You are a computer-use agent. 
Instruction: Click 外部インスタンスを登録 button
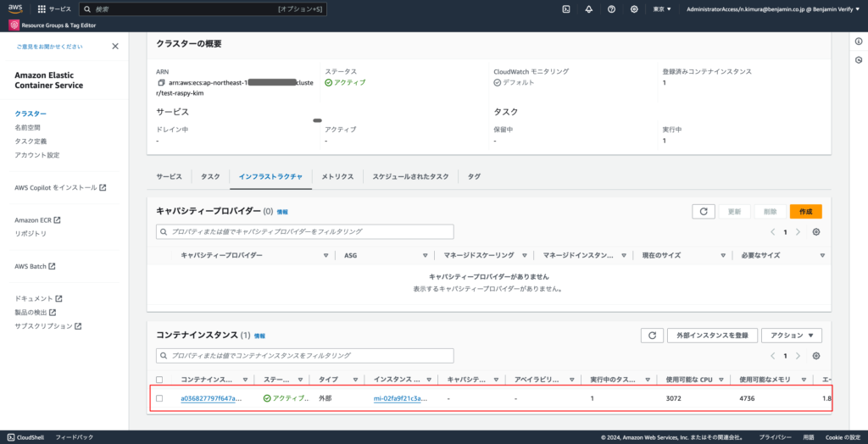pos(712,336)
